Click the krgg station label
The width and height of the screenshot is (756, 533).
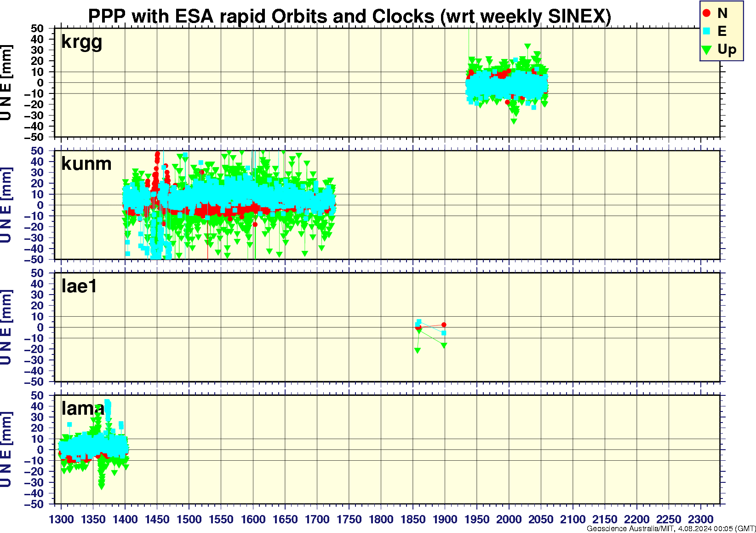pos(82,42)
